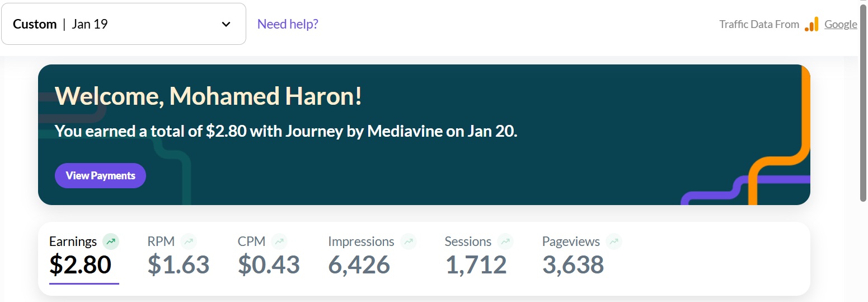Screen dimensions: 868x302
Task: Click the Welcome, Mohamed Haron! heading
Action: coord(208,96)
